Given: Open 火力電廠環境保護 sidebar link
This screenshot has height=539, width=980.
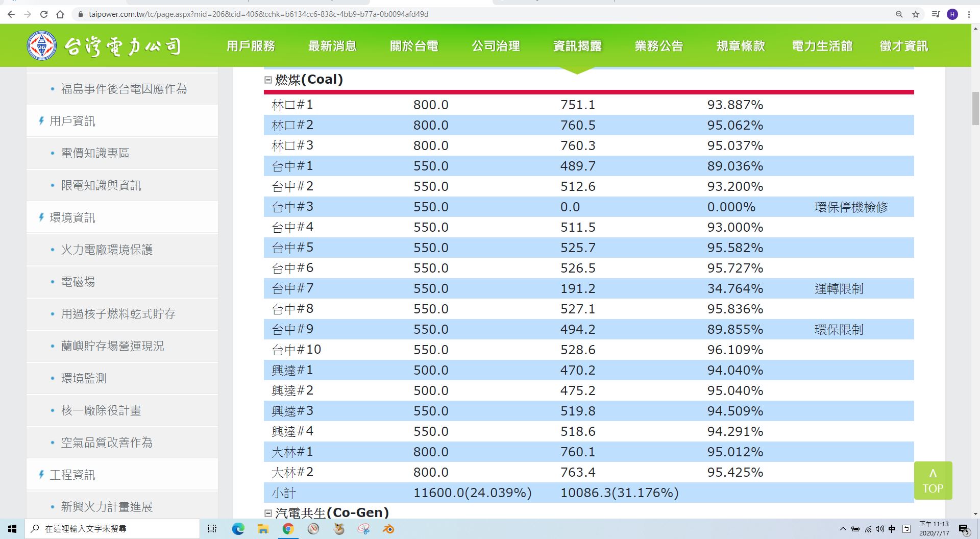Looking at the screenshot, I should coord(107,250).
